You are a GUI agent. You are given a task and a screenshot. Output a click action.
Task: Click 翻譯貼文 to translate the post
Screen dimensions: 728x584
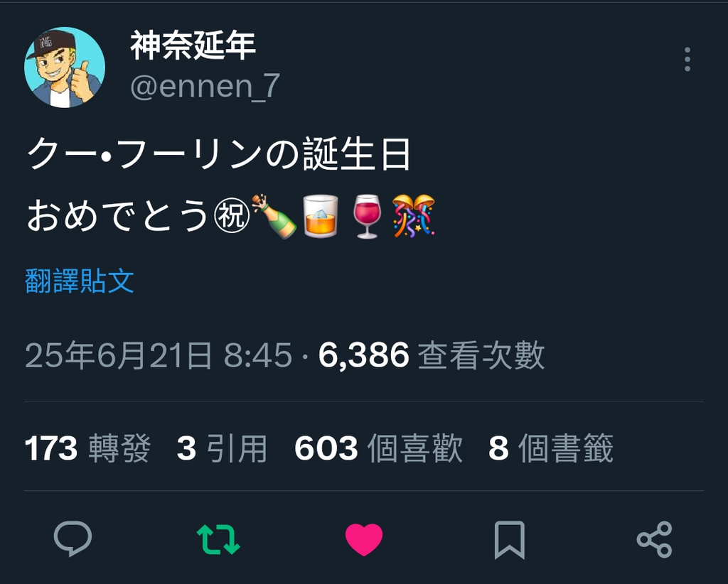click(x=80, y=281)
